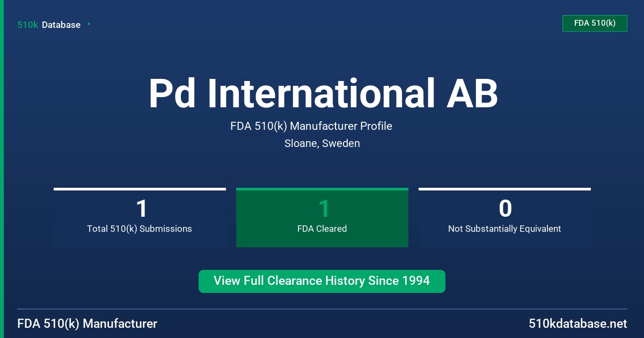The image size is (644, 338).
Task: Open the 510kdatabase.net footer link
Action: click(578, 324)
